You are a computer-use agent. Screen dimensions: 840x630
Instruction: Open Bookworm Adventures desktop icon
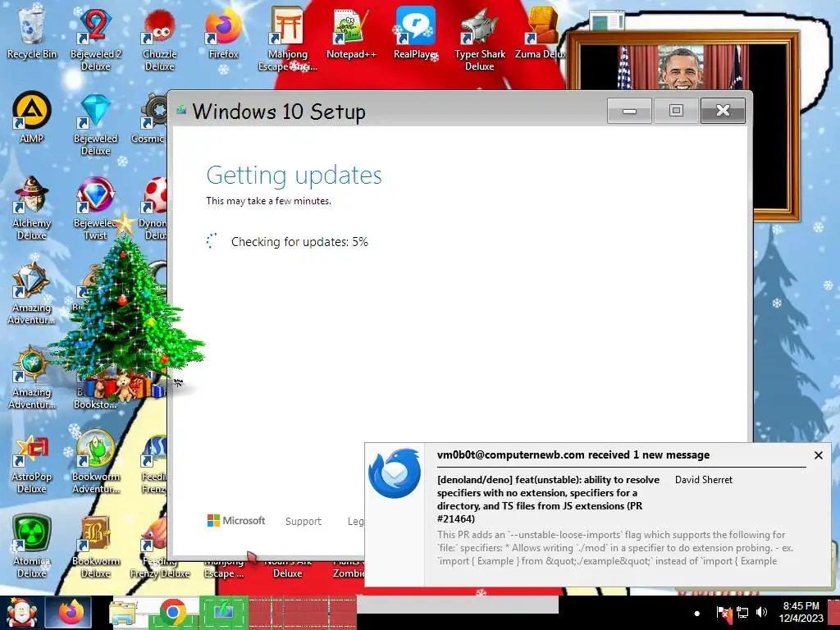point(95,462)
